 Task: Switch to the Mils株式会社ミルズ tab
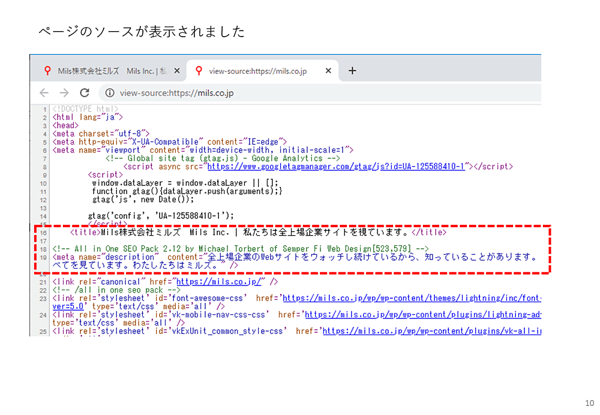pyautogui.click(x=108, y=71)
